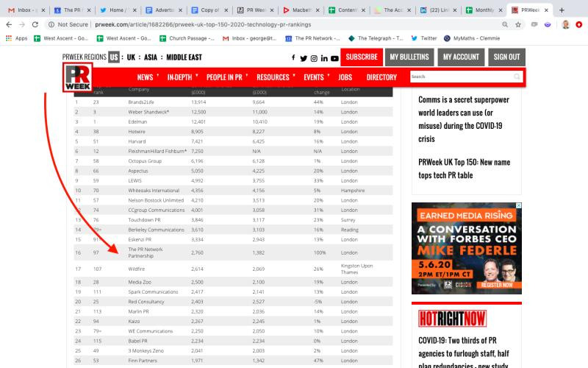This screenshot has width=588, height=368.
Task: Click the Subscribe button
Action: pyautogui.click(x=362, y=57)
